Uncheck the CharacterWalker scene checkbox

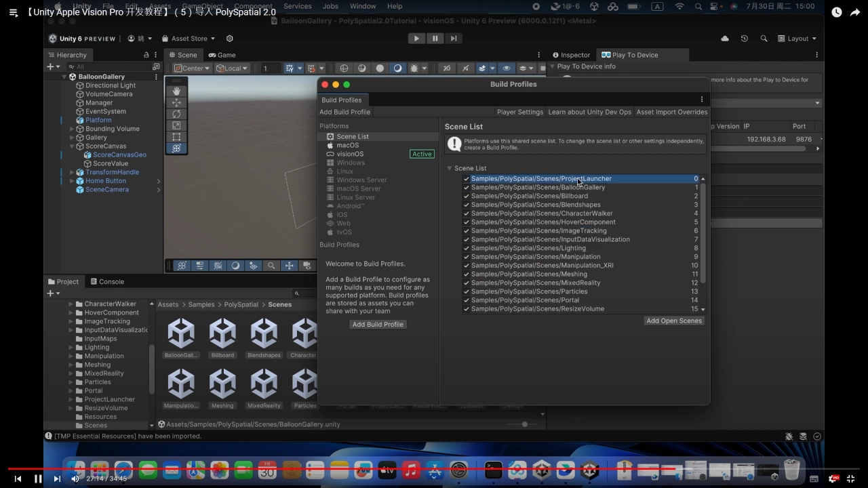pos(467,213)
